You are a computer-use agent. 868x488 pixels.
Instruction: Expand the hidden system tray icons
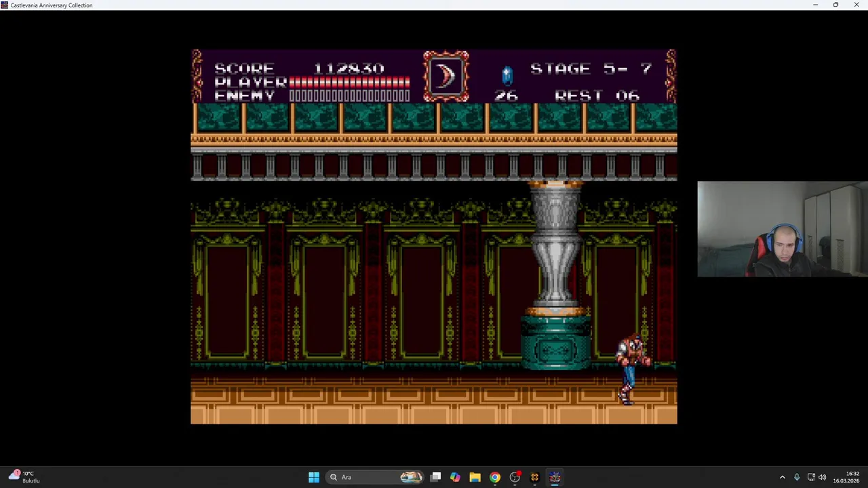782,477
